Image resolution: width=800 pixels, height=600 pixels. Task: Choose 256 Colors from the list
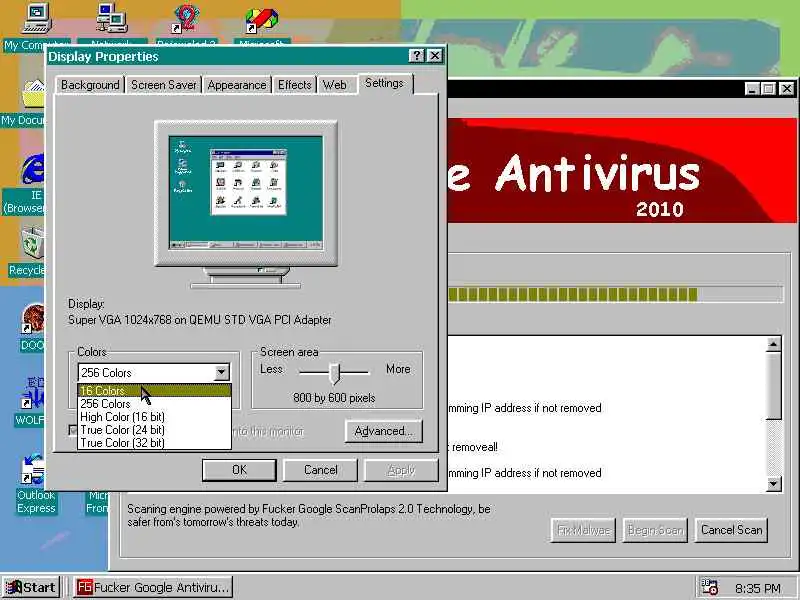(x=154, y=404)
